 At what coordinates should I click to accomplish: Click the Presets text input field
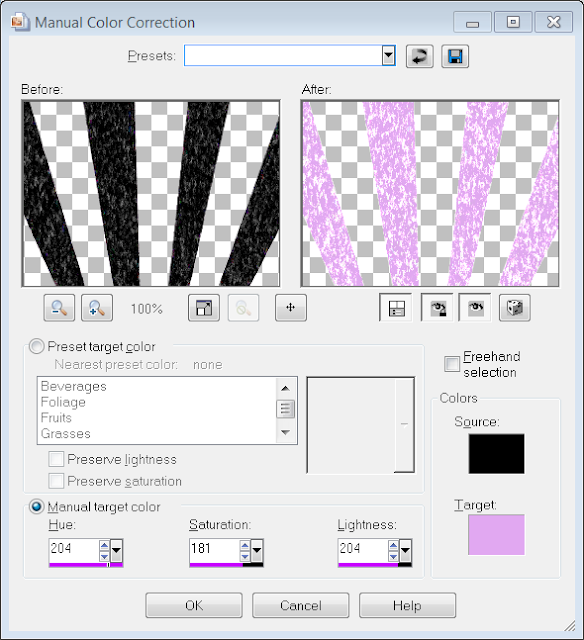[x=283, y=56]
